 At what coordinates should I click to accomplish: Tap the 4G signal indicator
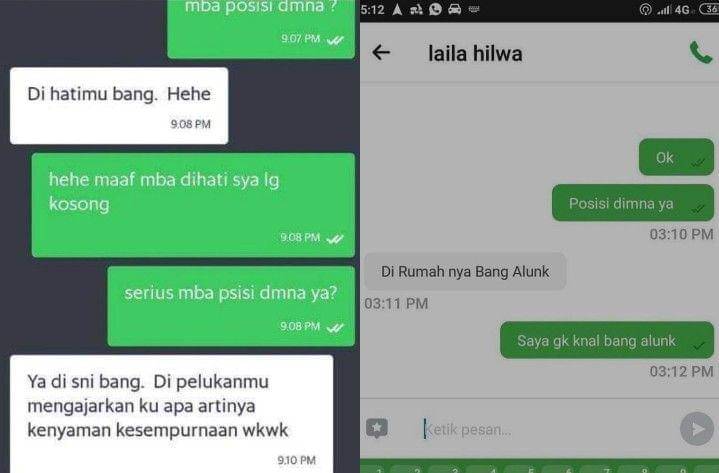pos(682,10)
